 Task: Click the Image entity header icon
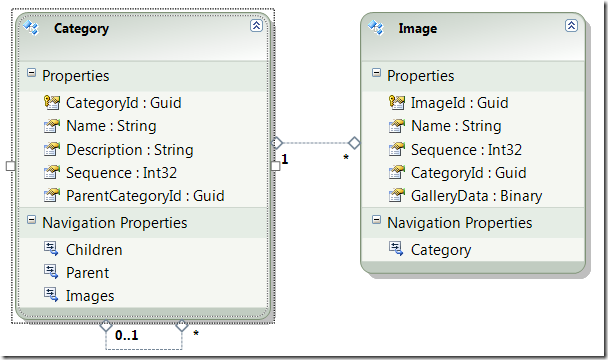tap(376, 28)
